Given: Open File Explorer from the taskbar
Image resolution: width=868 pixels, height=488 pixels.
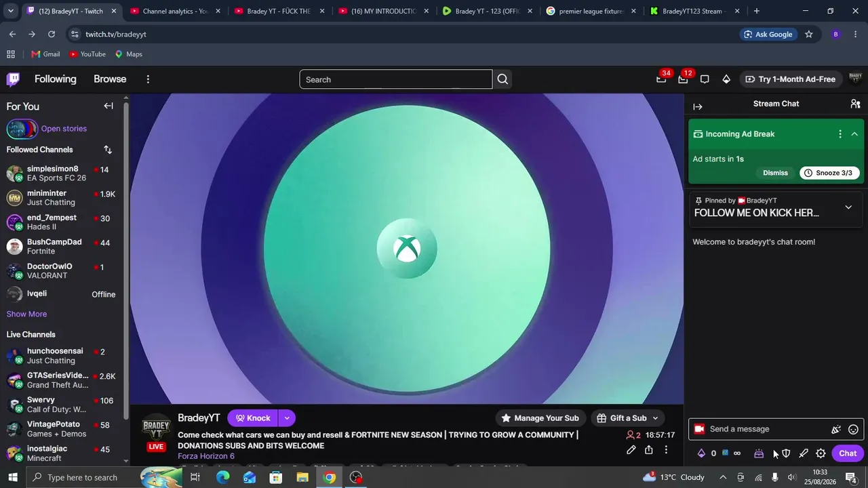Looking at the screenshot, I should 302,477.
